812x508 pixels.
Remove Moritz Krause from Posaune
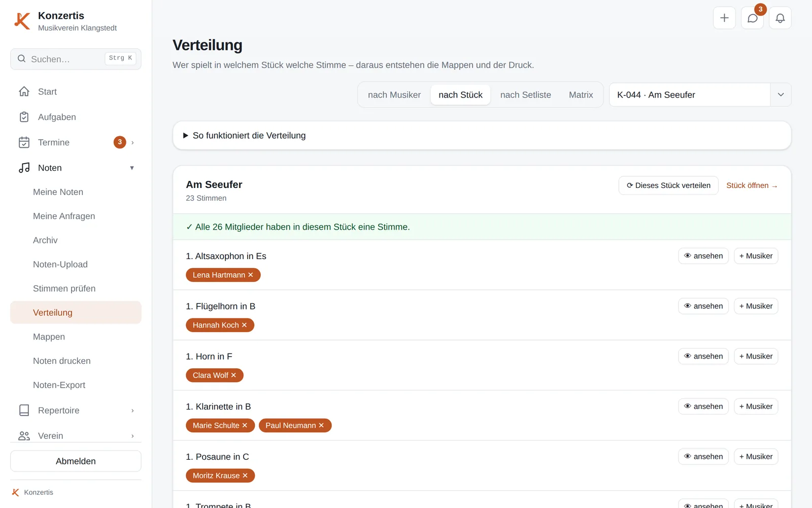coord(245,476)
